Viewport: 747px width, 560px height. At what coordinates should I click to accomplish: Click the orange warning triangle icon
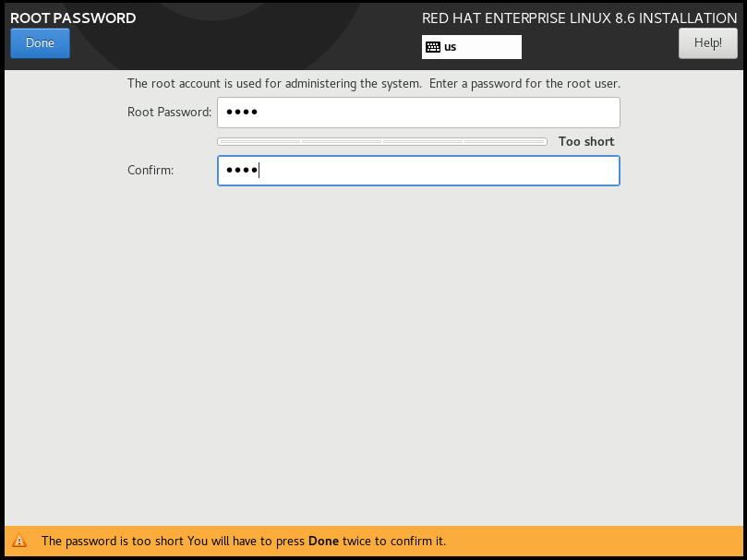click(x=19, y=541)
